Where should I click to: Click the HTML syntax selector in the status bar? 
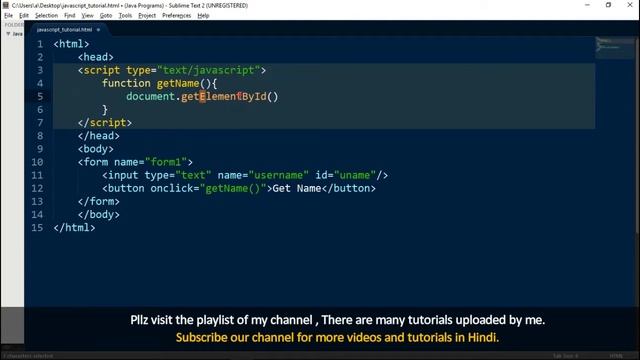[616, 356]
